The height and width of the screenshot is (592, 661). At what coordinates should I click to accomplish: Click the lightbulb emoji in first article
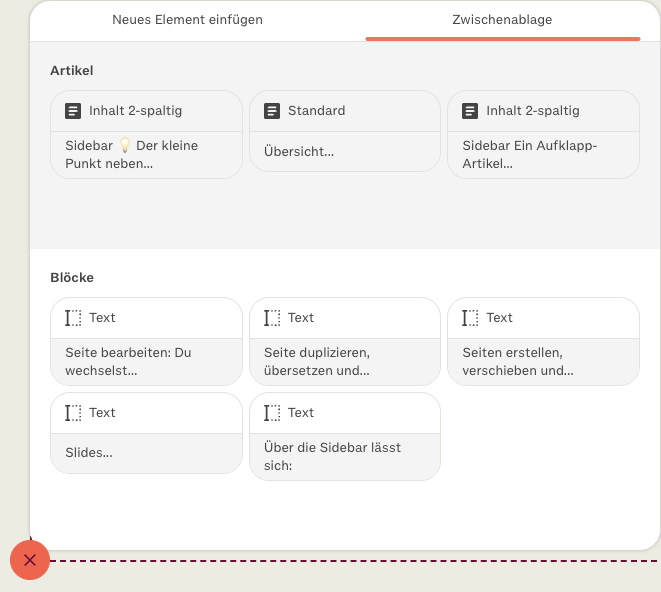[x=125, y=145]
